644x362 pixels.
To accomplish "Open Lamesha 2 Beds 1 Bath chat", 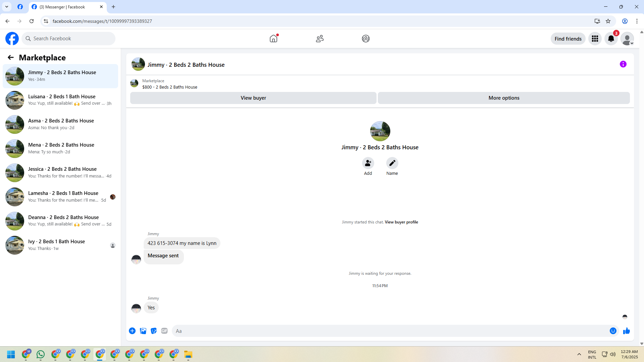I will click(x=60, y=197).
